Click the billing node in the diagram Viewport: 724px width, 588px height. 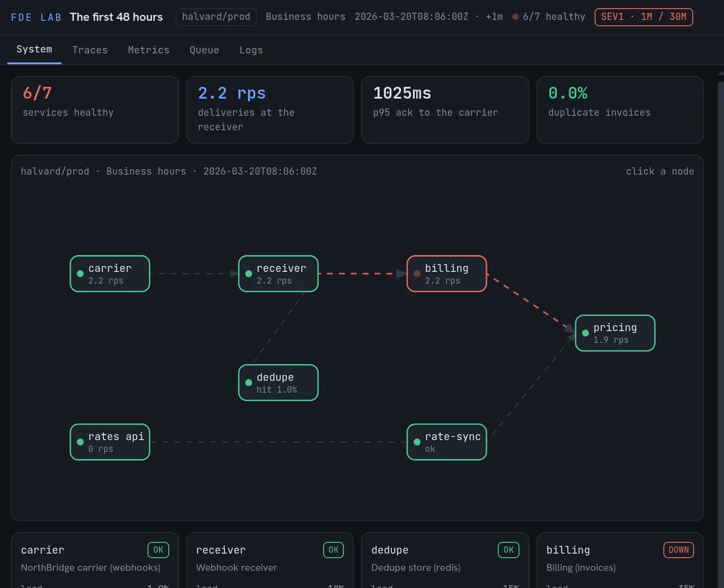[x=447, y=274]
